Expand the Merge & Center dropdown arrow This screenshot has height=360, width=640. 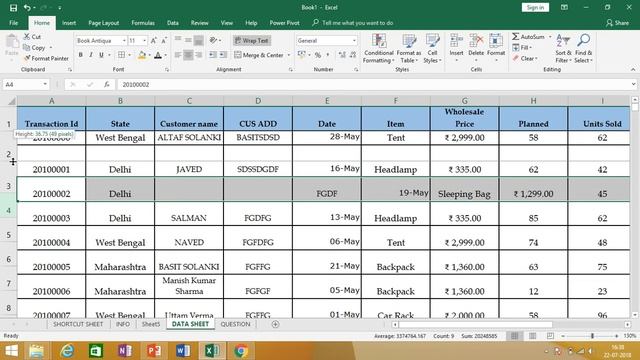[289, 55]
